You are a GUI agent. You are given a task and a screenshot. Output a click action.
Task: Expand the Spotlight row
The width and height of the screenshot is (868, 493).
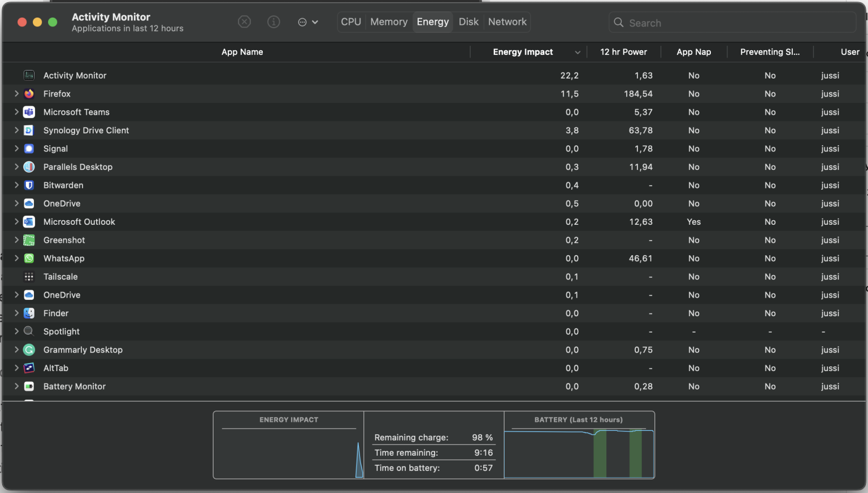coord(16,331)
